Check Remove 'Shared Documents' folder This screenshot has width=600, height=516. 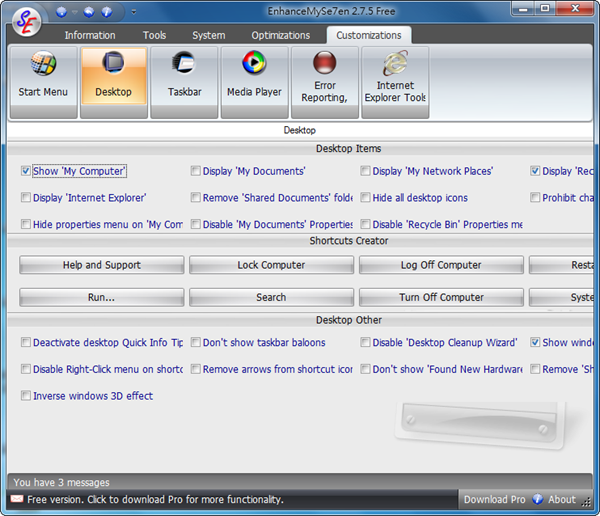(x=196, y=198)
